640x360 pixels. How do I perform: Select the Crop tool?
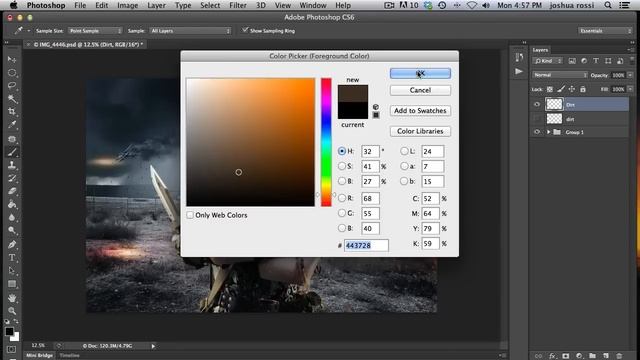click(12, 112)
